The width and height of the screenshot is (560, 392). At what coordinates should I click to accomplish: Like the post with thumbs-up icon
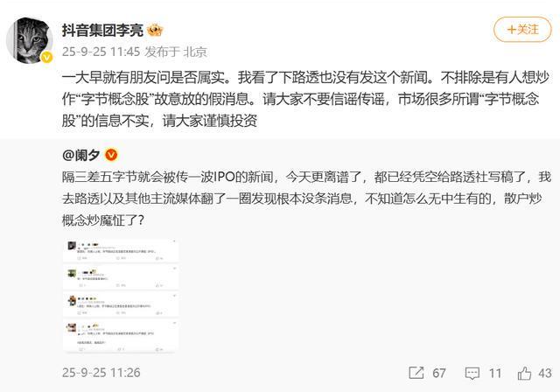(524, 373)
